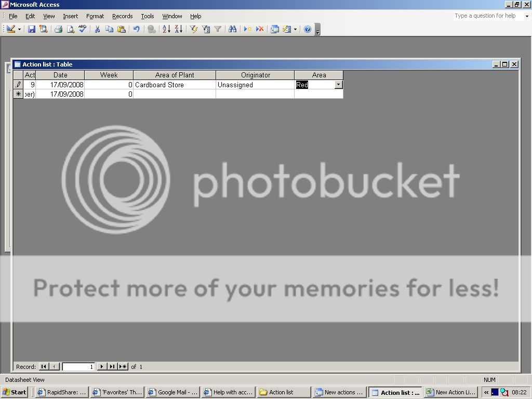
Task: Click the new record navigation button
Action: tap(123, 366)
